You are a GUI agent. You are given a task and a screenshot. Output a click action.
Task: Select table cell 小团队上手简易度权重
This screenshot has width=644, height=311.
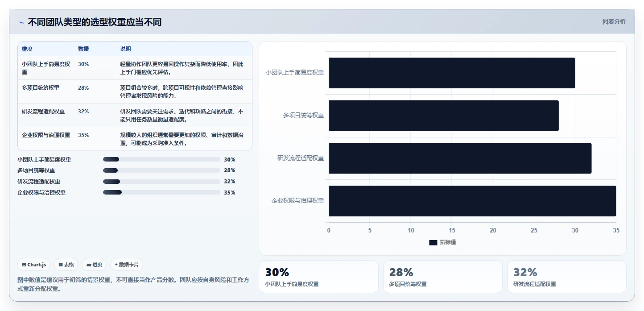46,68
